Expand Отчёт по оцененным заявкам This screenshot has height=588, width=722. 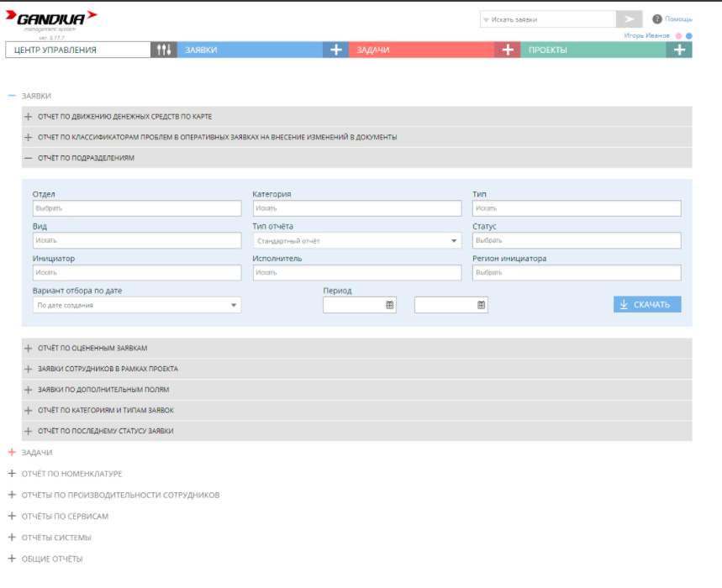[x=357, y=349]
